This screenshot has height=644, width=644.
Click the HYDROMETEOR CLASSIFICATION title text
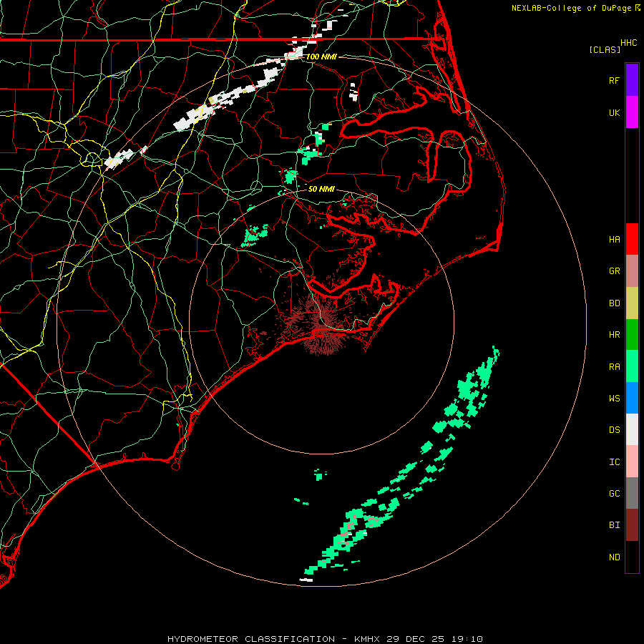(x=251, y=639)
